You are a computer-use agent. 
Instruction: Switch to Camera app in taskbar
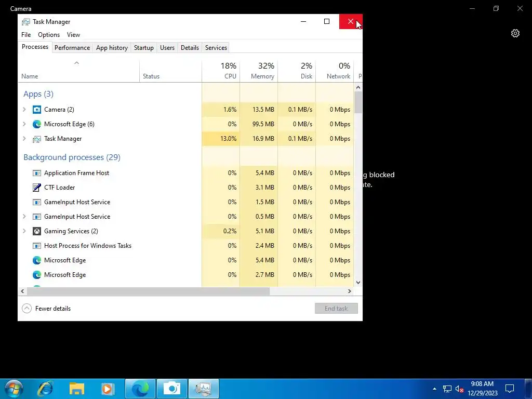[172, 389]
